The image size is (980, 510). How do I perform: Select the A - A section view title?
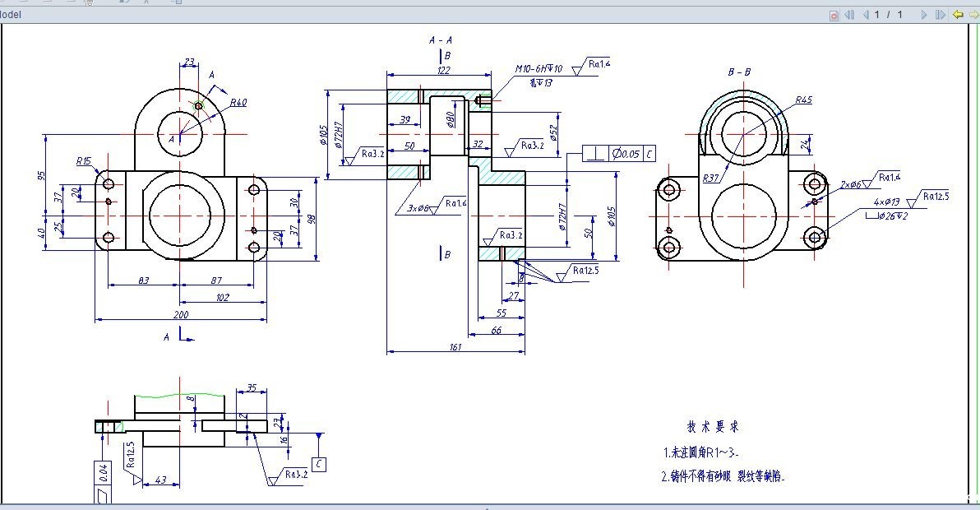point(441,39)
